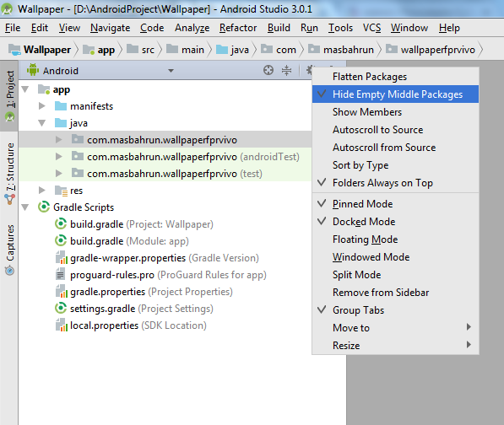504x425 pixels.
Task: Click the icon of build.gradle (Module: app)
Action: click(x=61, y=240)
